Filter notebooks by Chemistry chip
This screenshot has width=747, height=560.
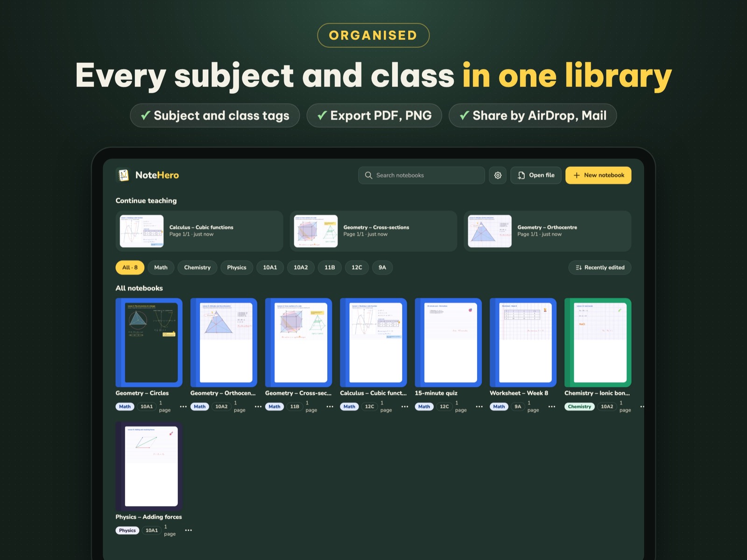pyautogui.click(x=197, y=268)
